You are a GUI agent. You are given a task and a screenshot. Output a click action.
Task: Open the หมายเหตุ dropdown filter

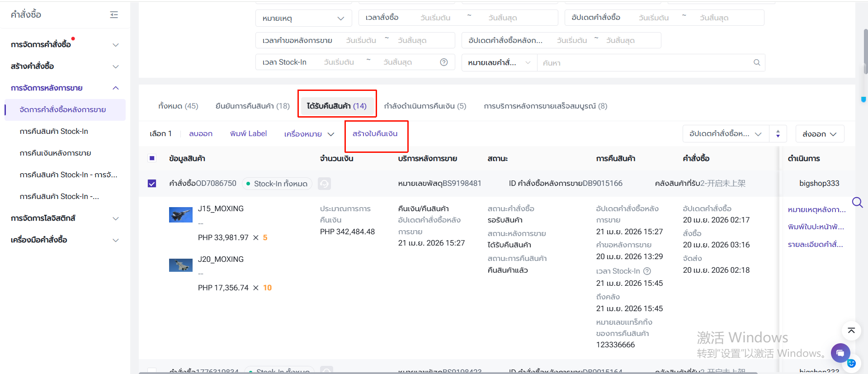click(303, 18)
